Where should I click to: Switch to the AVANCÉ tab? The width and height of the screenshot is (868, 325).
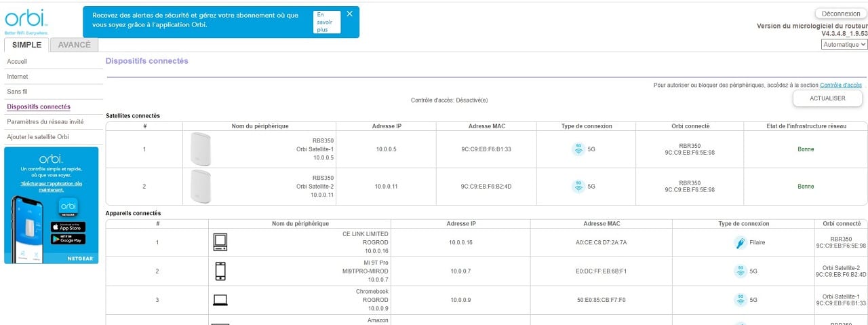point(74,45)
